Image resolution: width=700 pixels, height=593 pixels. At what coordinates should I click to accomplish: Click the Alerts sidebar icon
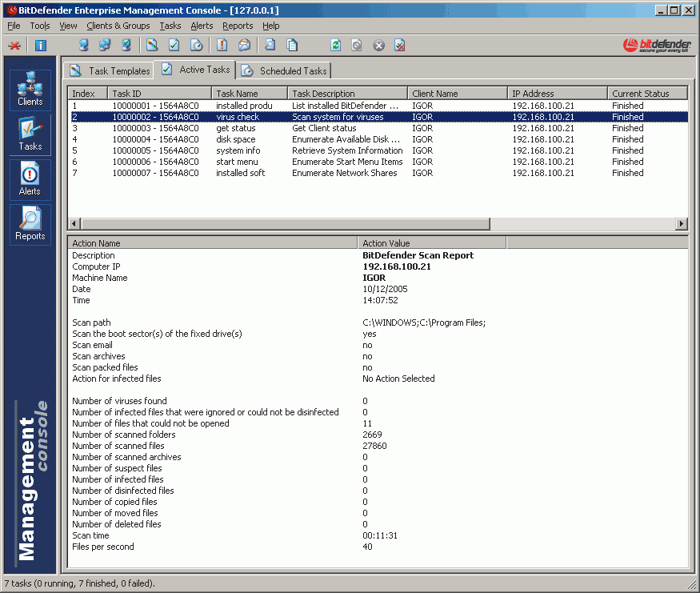(30, 179)
